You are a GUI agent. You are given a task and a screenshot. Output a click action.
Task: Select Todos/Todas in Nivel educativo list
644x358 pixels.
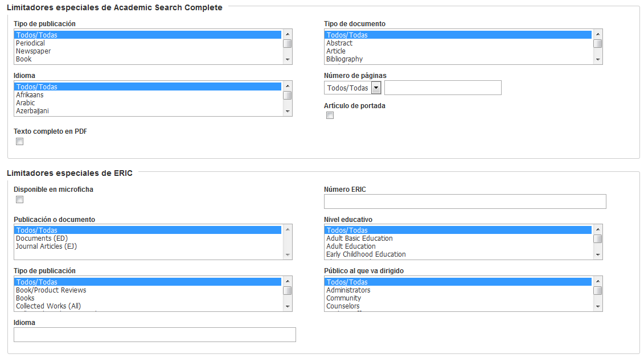[x=458, y=231]
